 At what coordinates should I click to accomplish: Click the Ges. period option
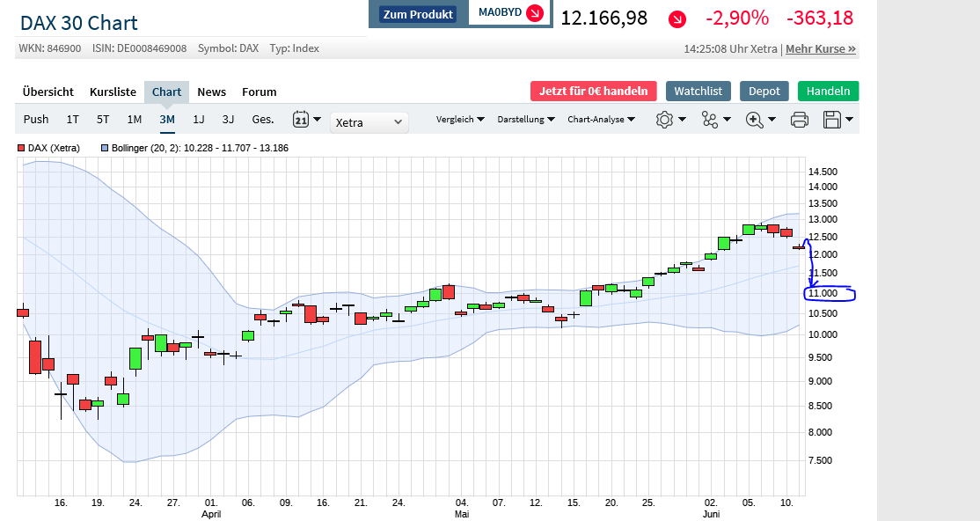(x=261, y=119)
